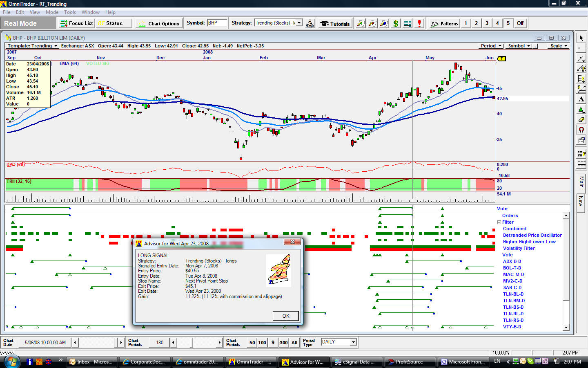This screenshot has width=588, height=368.
Task: Open the View menu
Action: pyautogui.click(x=35, y=12)
